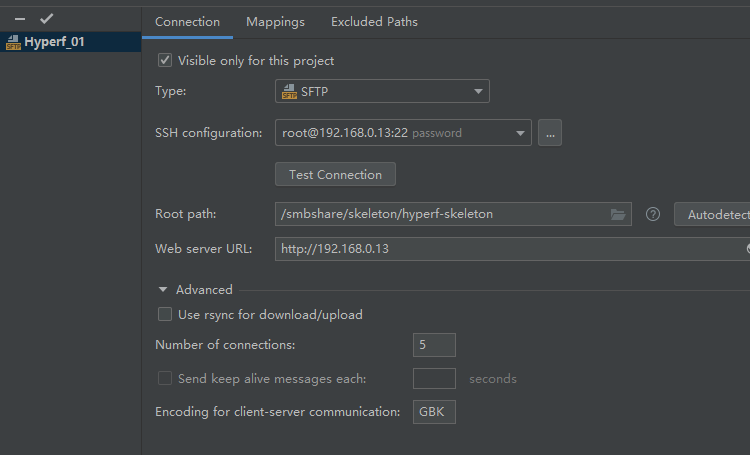This screenshot has height=455, width=750.
Task: Click the Encoding GBK field
Action: click(434, 412)
